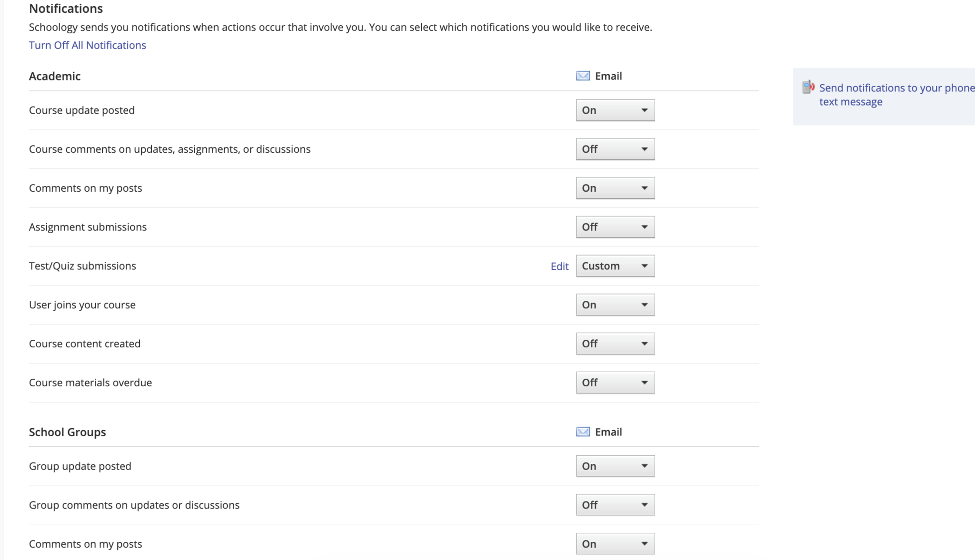Screen dimensions: 975x560
Task: Click the School Groups section heading
Action: (68, 432)
